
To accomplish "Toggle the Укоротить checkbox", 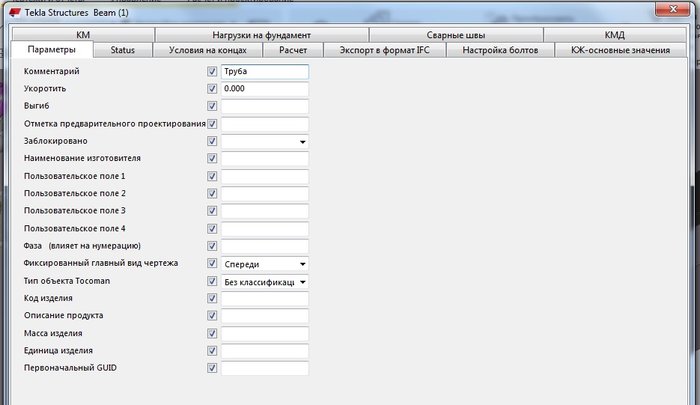I will (212, 89).
